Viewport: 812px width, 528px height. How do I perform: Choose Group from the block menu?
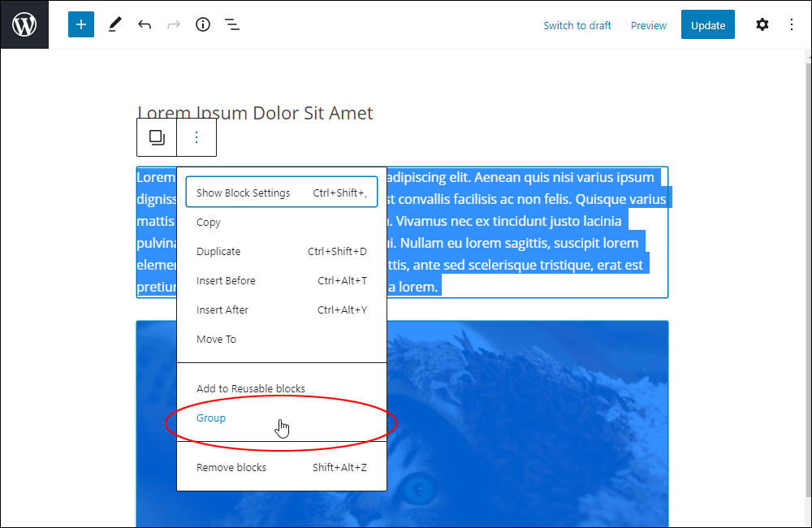(282, 418)
